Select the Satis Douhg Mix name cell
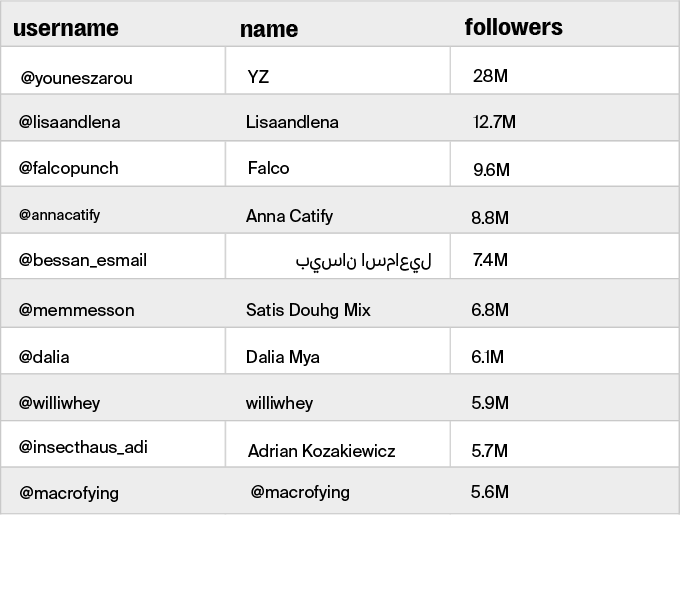 click(308, 310)
